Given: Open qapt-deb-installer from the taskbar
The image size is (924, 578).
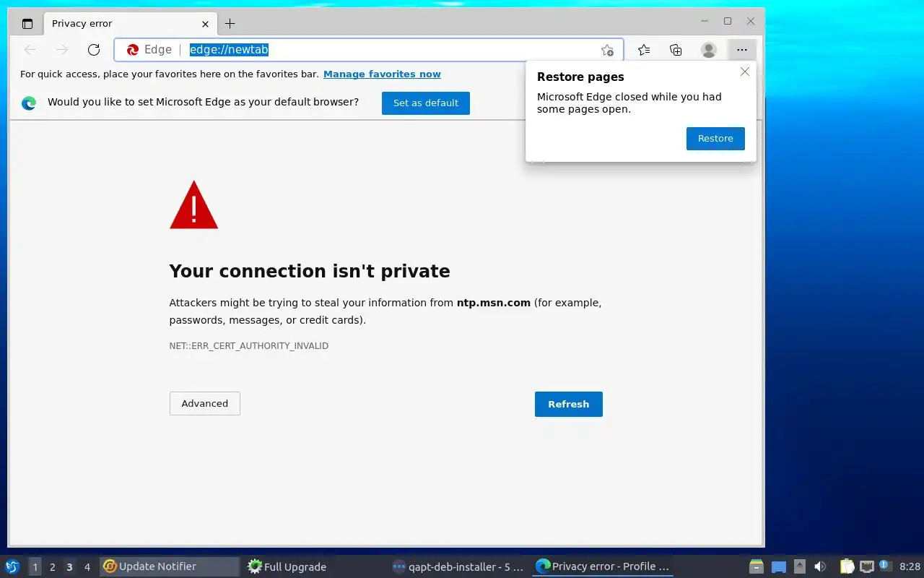Looking at the screenshot, I should [x=458, y=566].
